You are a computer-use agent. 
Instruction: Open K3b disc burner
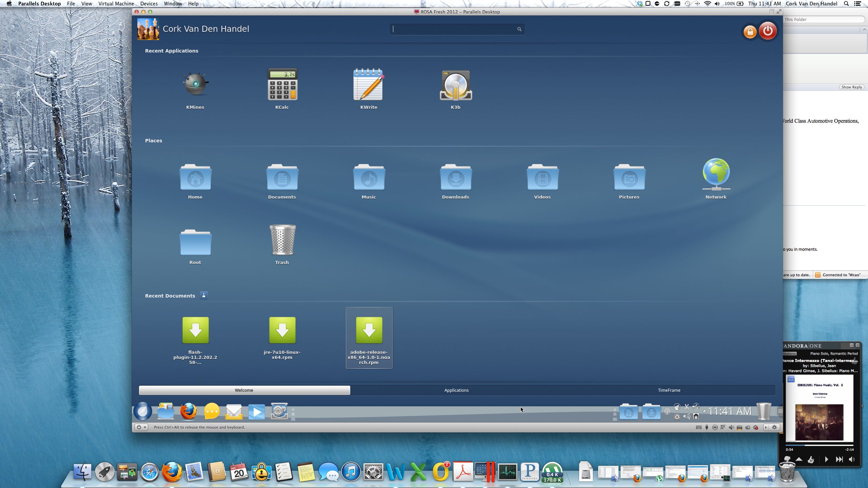(455, 85)
